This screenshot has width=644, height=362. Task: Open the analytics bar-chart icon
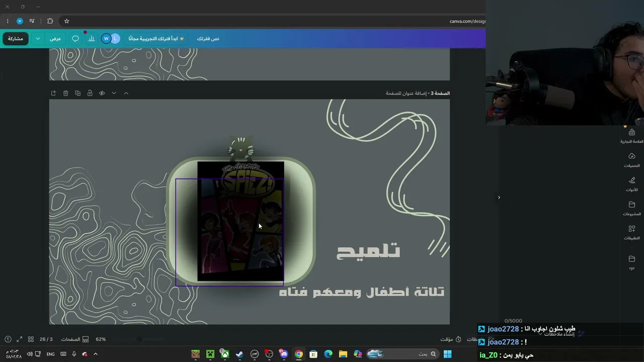coord(92,39)
